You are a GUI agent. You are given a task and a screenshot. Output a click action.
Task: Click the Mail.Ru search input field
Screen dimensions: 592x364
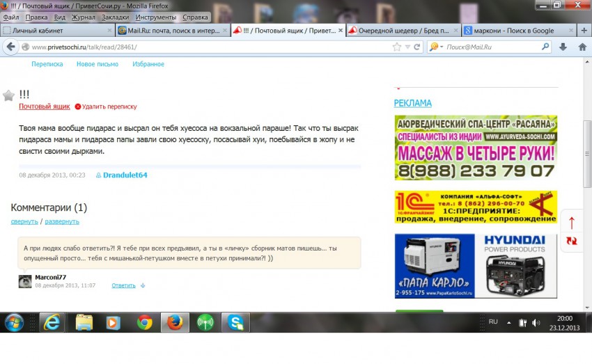(494, 47)
